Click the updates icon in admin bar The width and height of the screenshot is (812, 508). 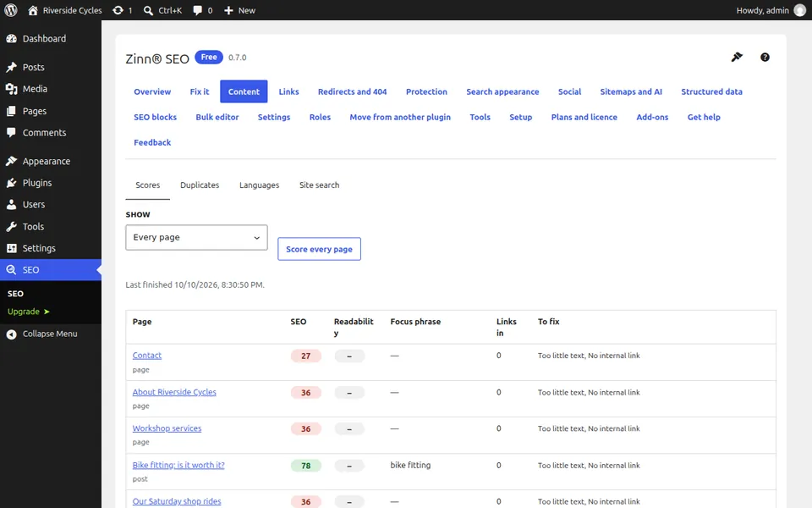click(x=118, y=10)
